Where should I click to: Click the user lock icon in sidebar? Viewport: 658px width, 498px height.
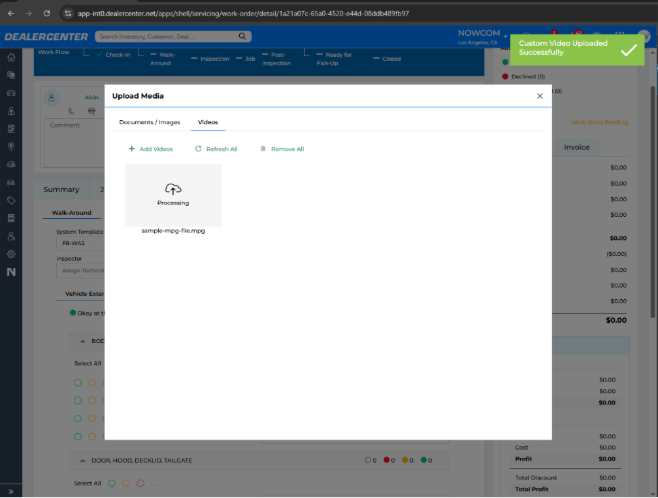pyautogui.click(x=11, y=236)
